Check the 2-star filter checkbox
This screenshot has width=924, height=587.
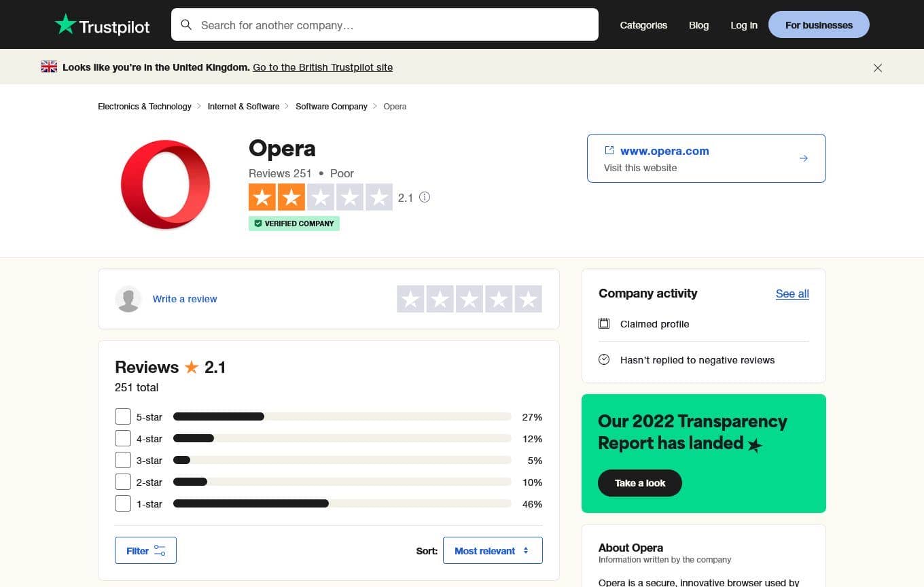[123, 482]
